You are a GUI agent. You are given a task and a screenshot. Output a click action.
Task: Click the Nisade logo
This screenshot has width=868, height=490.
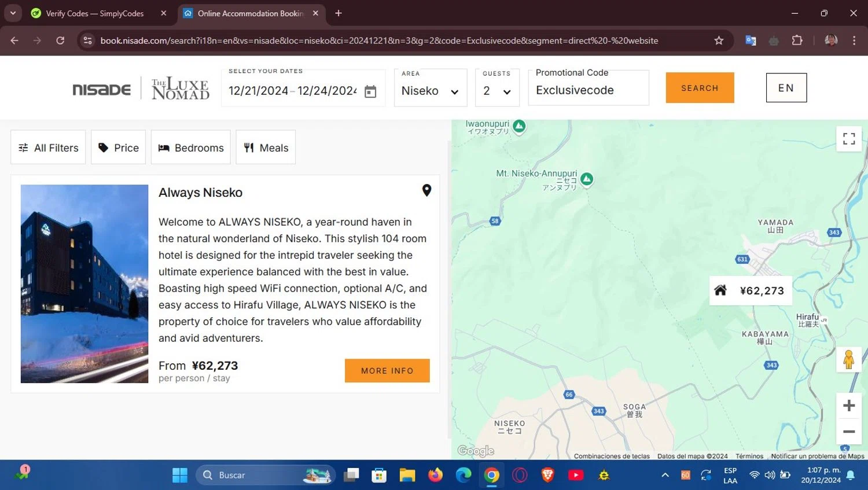pyautogui.click(x=101, y=90)
